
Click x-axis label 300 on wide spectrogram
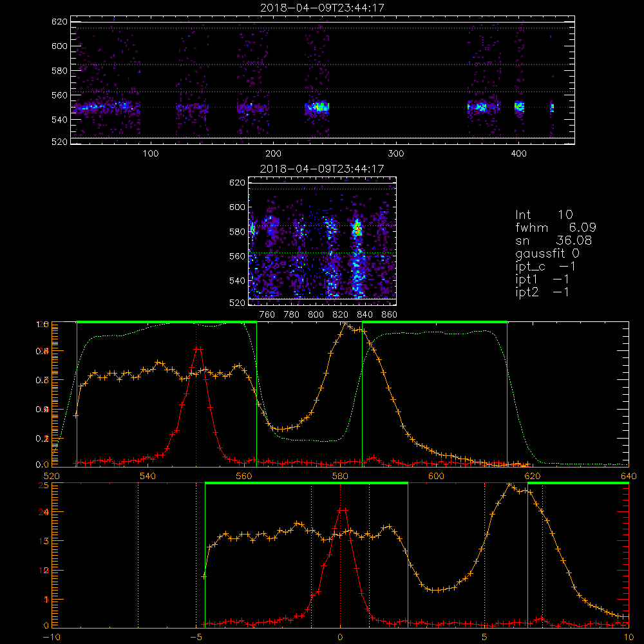click(x=396, y=154)
